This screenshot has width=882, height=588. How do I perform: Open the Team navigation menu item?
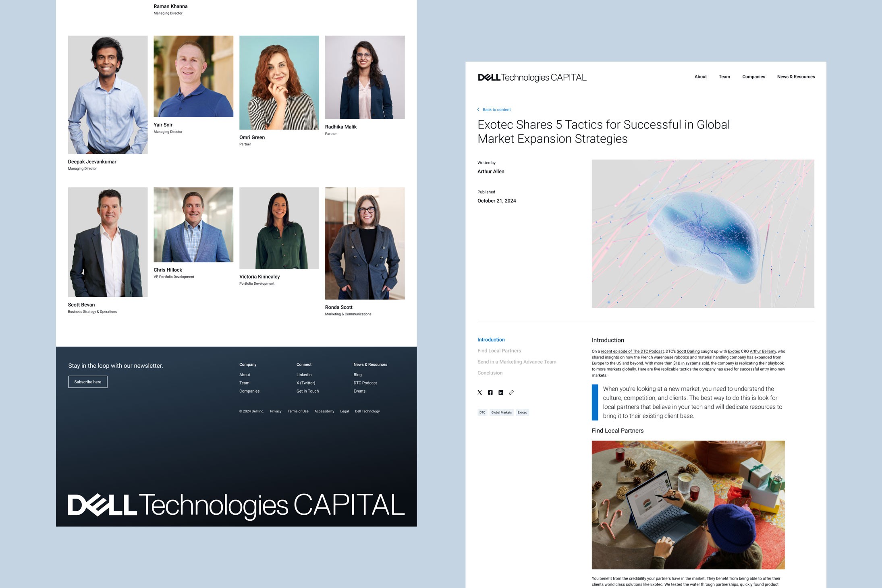click(x=724, y=77)
